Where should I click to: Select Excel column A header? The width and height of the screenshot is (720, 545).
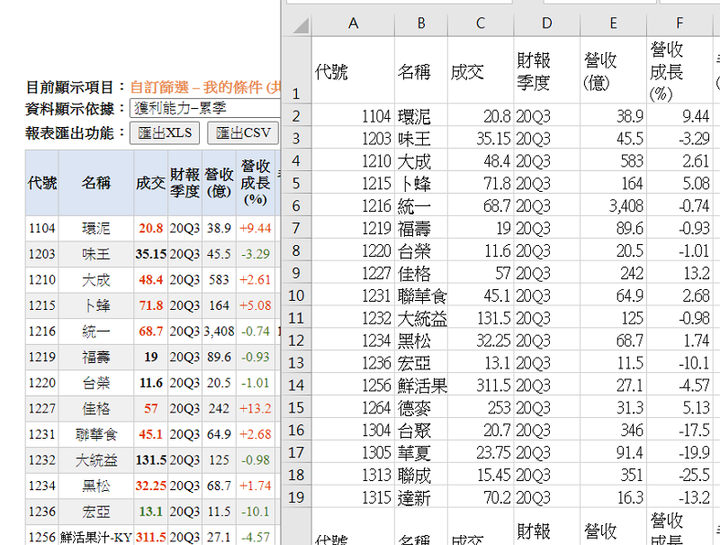[353, 23]
